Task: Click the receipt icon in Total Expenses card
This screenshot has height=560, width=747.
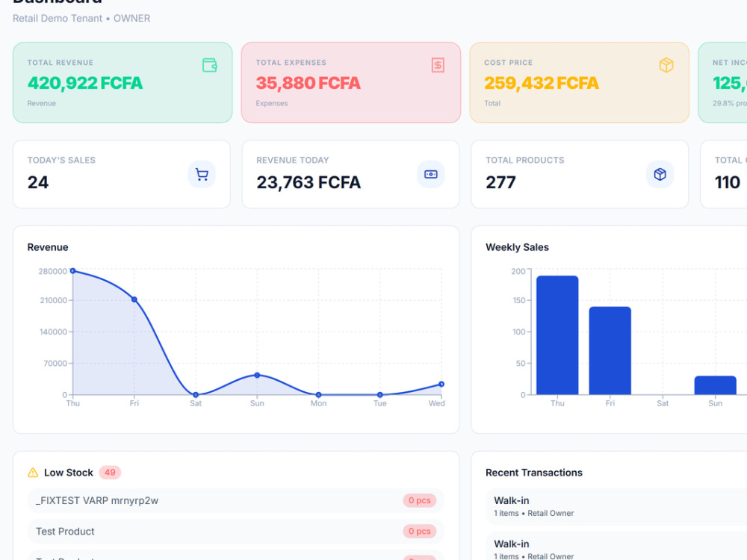Action: (438, 65)
